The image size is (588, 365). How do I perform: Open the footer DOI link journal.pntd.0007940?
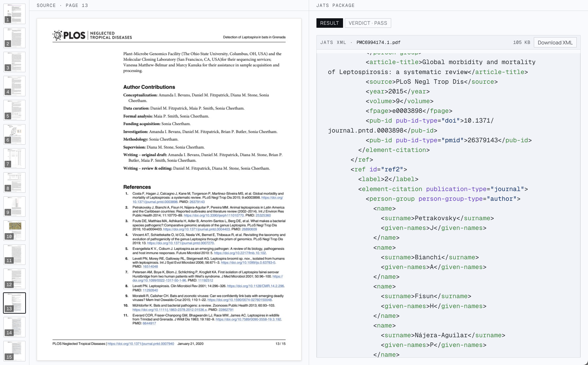[x=141, y=343]
